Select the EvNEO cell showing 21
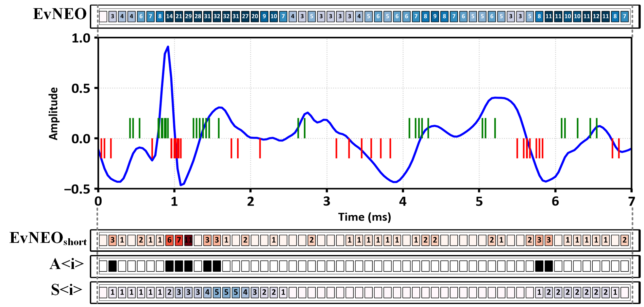Screen dimensions: 644x307 pos(179,16)
